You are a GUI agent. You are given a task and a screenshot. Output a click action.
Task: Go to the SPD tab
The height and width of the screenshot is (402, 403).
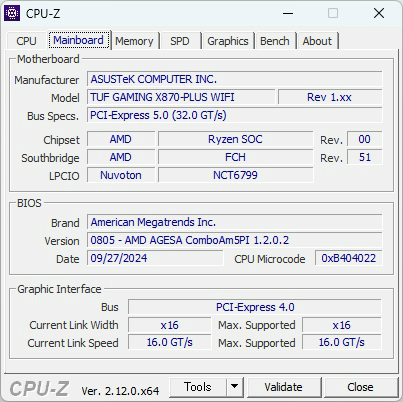[180, 41]
